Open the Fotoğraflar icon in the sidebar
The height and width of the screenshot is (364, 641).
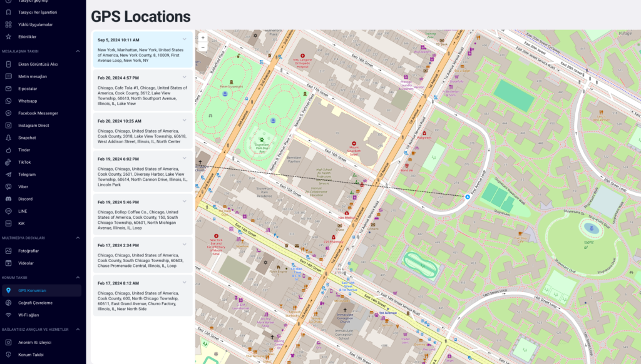coord(8,251)
